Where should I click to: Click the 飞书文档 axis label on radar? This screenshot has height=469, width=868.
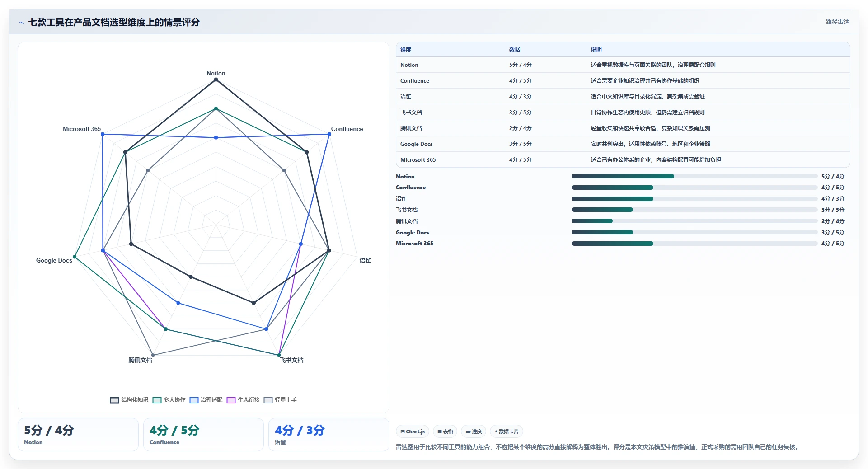pos(292,360)
